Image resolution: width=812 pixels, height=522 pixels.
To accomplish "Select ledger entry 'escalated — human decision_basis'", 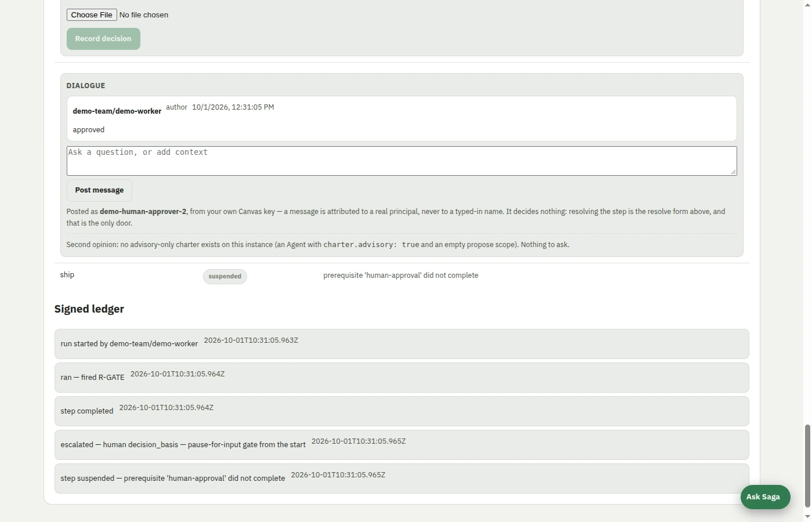I will [x=401, y=445].
